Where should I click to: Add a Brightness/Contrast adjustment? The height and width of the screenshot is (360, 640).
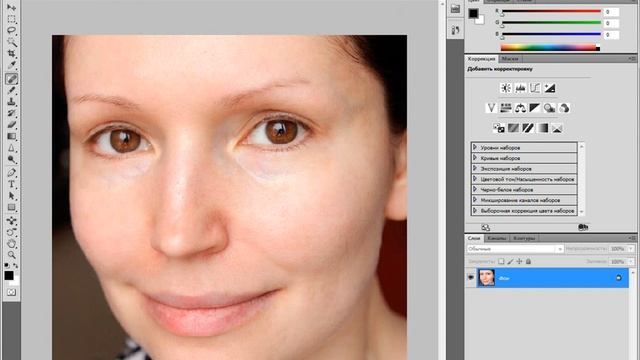(x=506, y=88)
